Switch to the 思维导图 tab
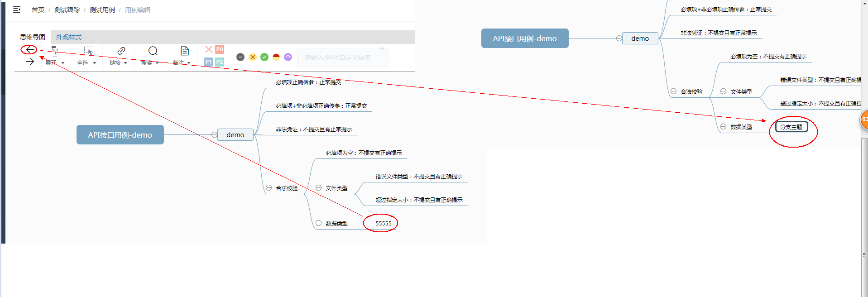868x297 pixels. point(33,37)
